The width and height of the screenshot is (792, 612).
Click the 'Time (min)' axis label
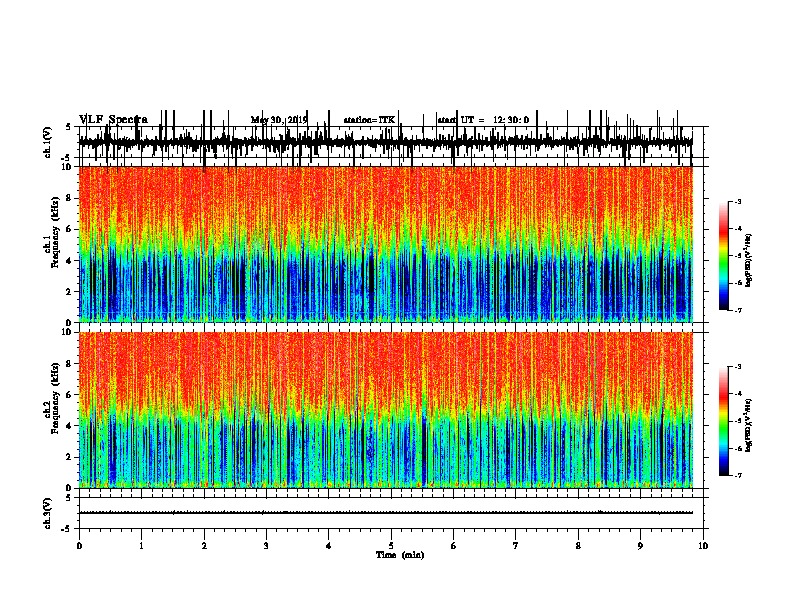click(400, 555)
